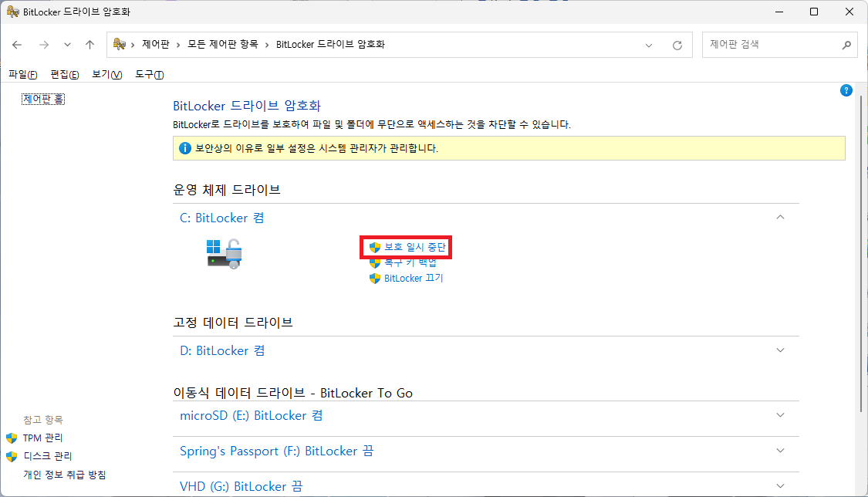868x497 pixels.
Task: Open the blue help question icon
Action: click(846, 90)
